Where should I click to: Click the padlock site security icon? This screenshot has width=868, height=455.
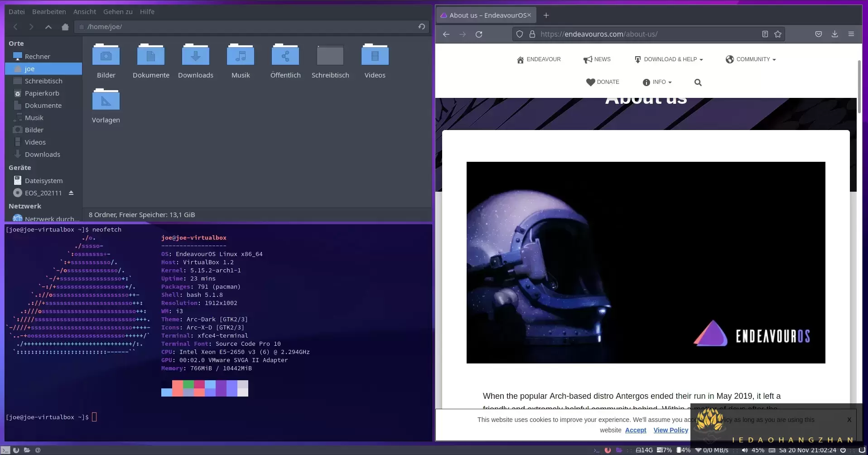[532, 34]
